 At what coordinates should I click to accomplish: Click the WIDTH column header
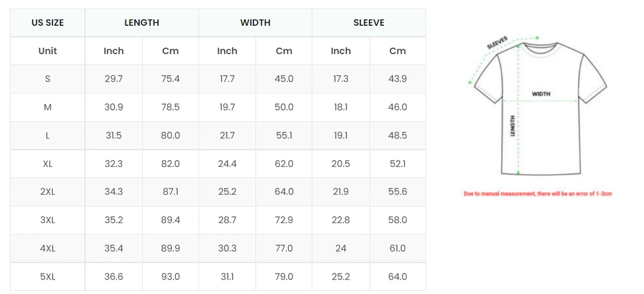point(255,23)
